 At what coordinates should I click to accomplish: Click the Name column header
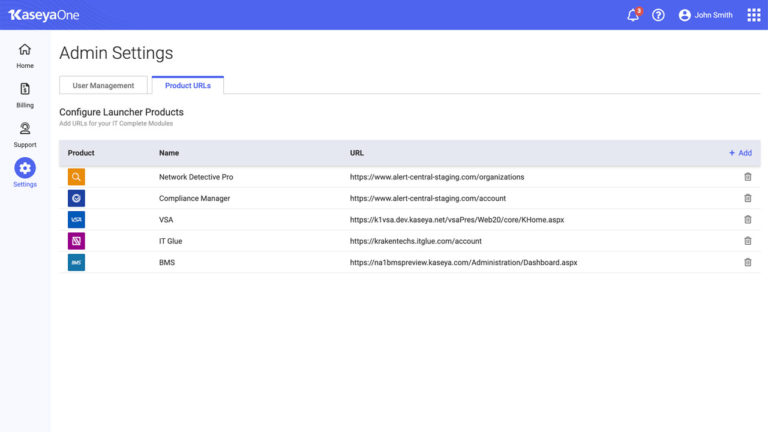pos(169,153)
